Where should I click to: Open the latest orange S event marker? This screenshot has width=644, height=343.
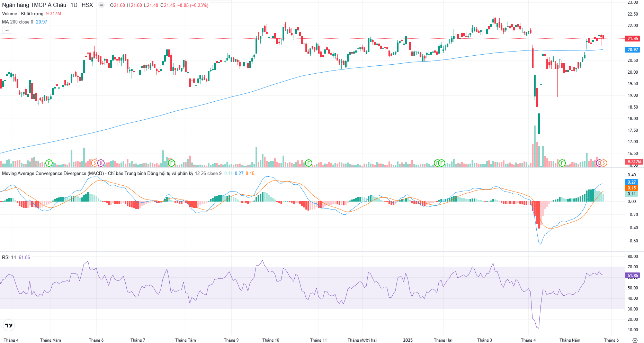(x=603, y=163)
